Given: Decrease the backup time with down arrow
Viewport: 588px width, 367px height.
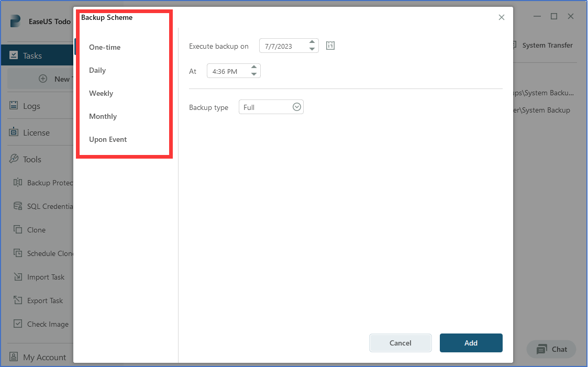Looking at the screenshot, I should tap(254, 74).
